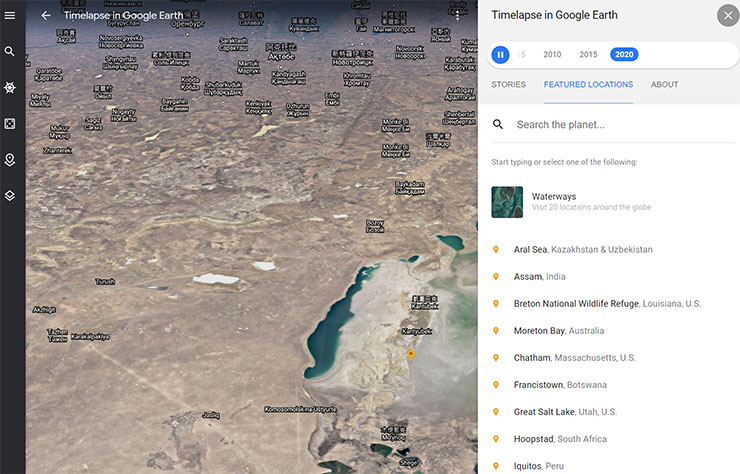
Task: Click the Turush map label
Action: point(105,281)
